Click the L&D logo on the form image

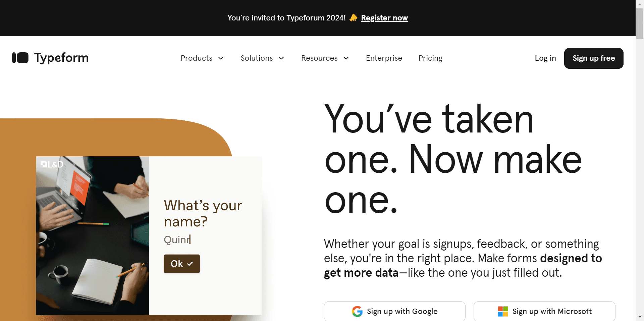(52, 164)
